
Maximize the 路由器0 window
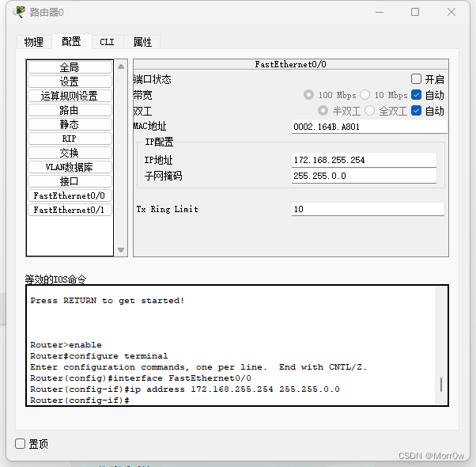coord(415,12)
